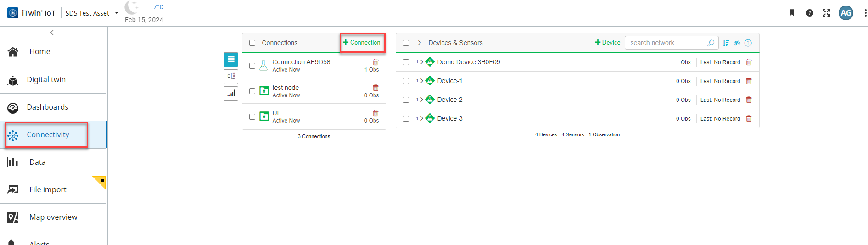This screenshot has height=245, width=868.
Task: Add a new connection with + Connection
Action: 362,42
